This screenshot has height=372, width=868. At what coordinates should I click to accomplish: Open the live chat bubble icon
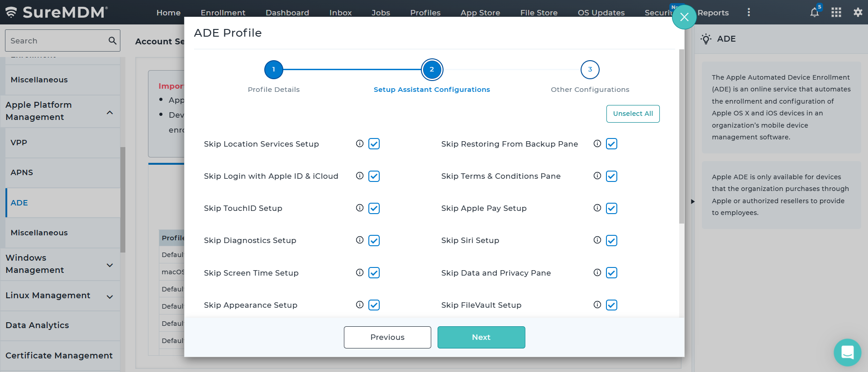pos(847,352)
